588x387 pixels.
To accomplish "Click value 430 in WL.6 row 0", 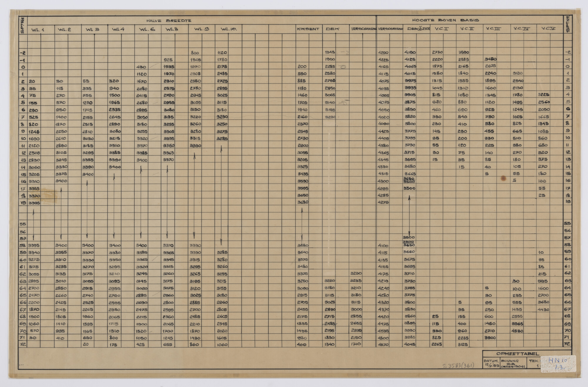I will point(141,67).
